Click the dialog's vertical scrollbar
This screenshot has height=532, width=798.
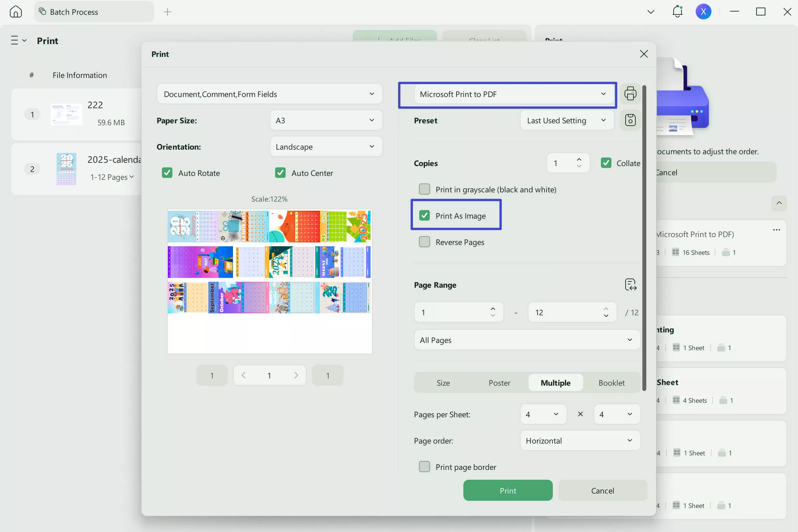point(644,237)
